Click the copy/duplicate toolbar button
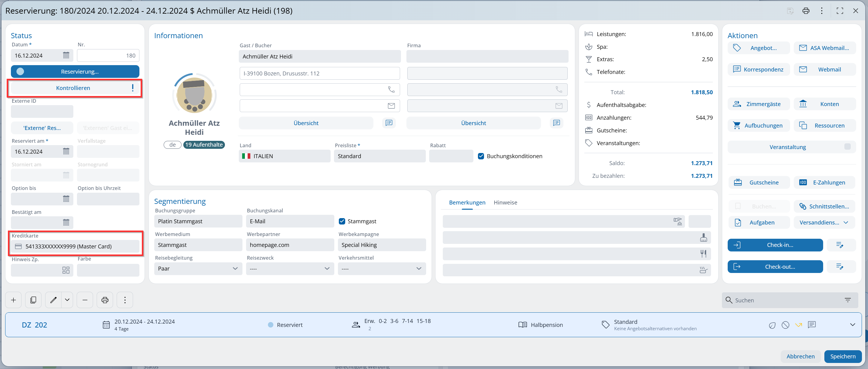The height and width of the screenshot is (369, 868). click(x=33, y=300)
